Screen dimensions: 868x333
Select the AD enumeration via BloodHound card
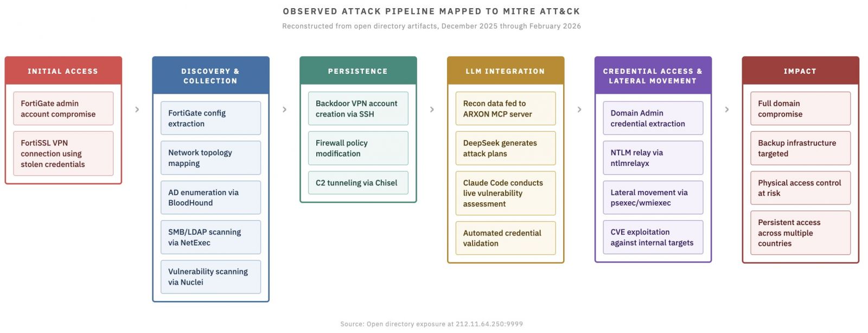click(x=210, y=197)
